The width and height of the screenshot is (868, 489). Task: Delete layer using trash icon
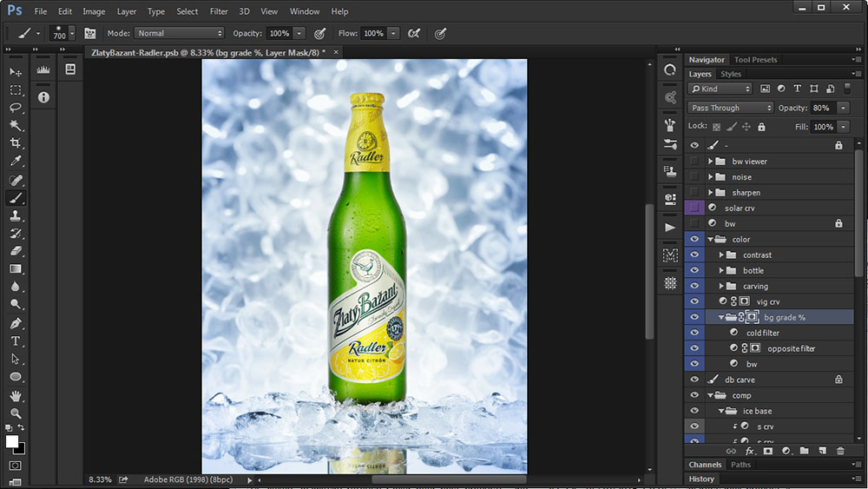coord(840,451)
